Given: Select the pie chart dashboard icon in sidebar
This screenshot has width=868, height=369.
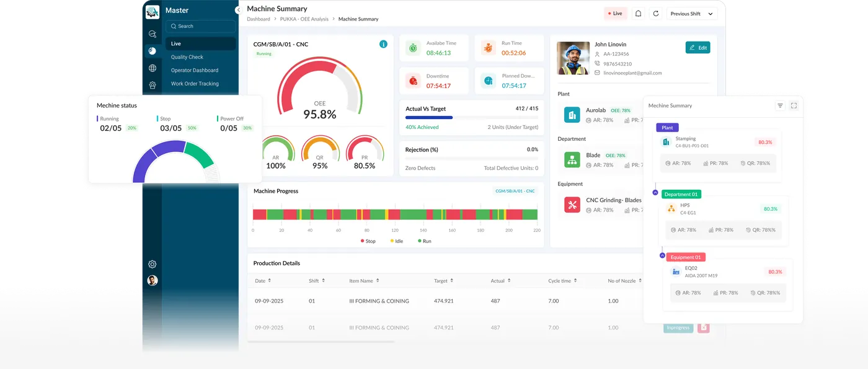Looking at the screenshot, I should [153, 51].
